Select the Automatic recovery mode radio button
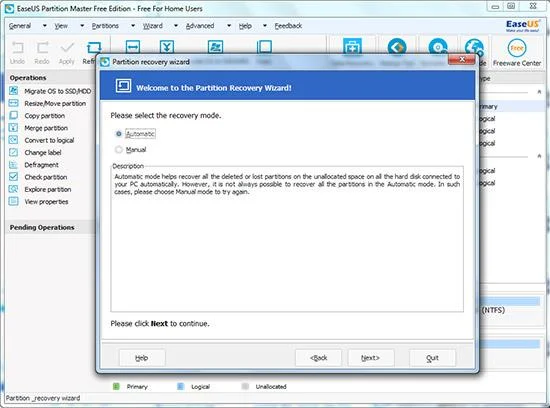The width and height of the screenshot is (550, 408). 119,134
